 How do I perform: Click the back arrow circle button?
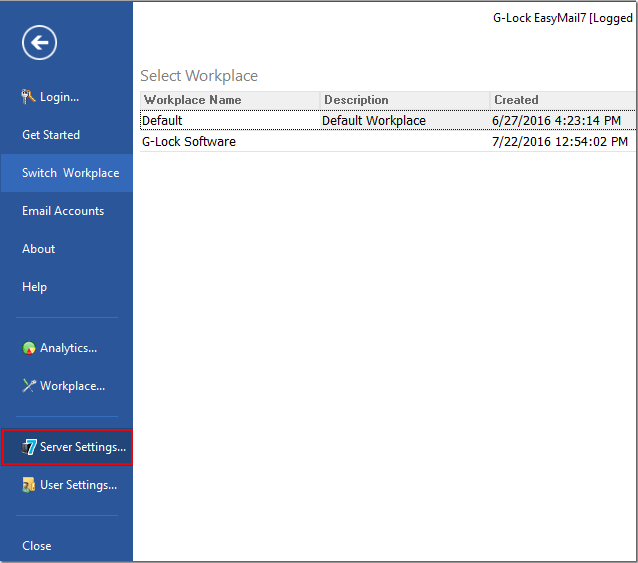coord(39,43)
